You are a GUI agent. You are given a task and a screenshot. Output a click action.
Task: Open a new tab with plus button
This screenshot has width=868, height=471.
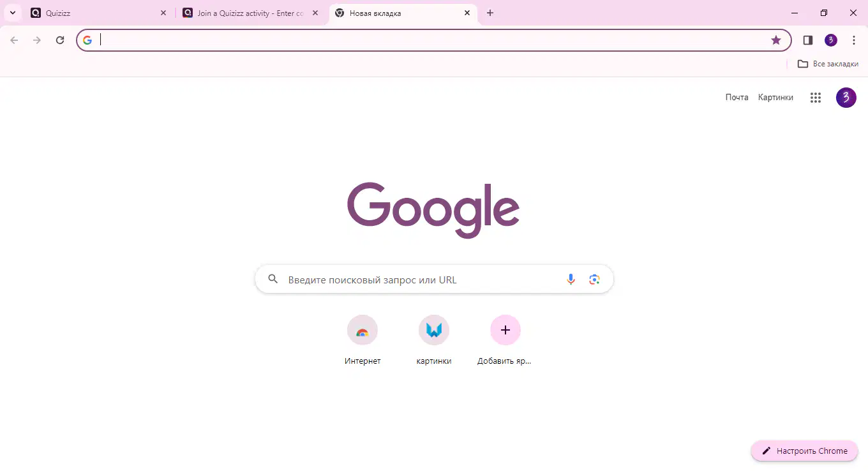pyautogui.click(x=490, y=13)
